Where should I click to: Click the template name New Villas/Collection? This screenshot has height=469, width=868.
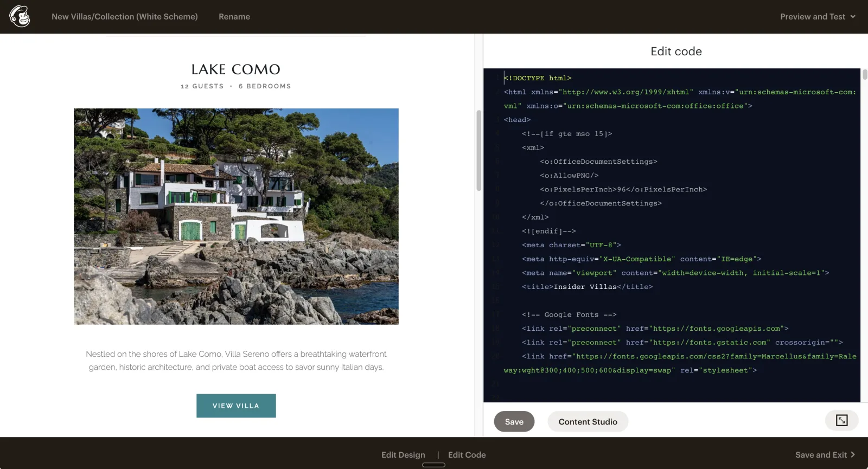click(125, 17)
